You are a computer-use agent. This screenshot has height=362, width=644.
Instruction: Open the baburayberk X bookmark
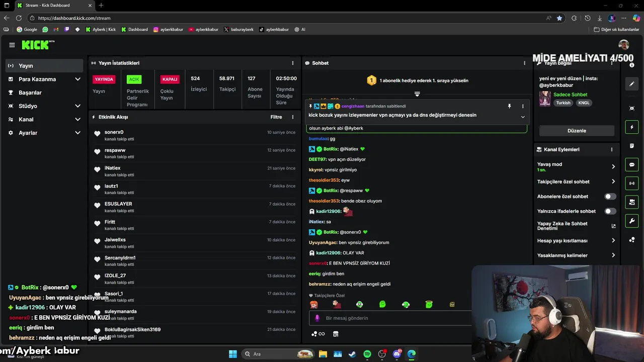238,29
